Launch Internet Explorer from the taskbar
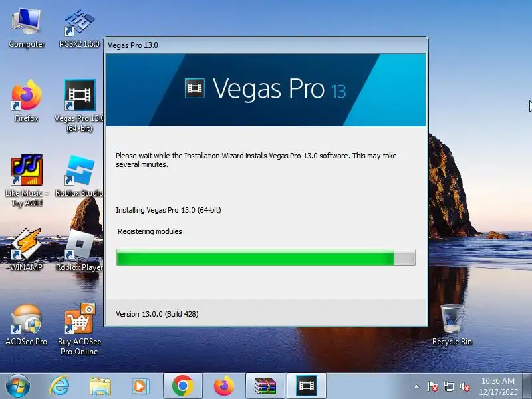Viewport: 532px width, 399px height. click(59, 386)
